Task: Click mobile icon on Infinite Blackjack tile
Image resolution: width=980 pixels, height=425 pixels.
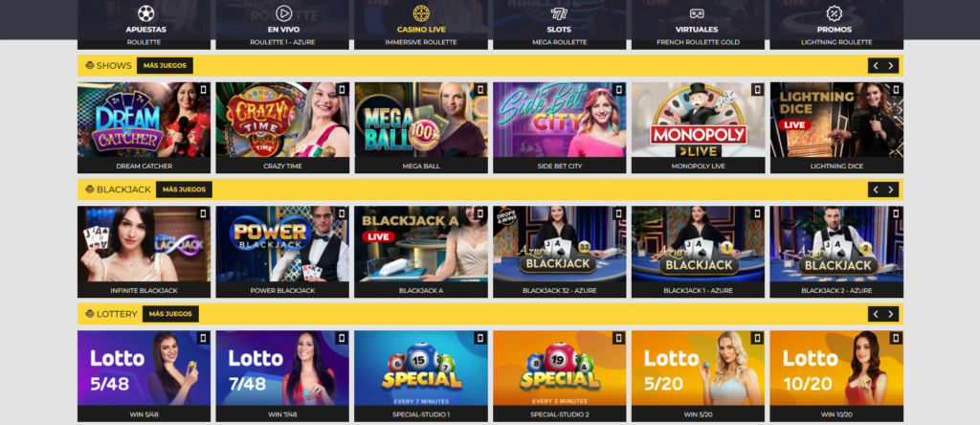Action: point(203,214)
